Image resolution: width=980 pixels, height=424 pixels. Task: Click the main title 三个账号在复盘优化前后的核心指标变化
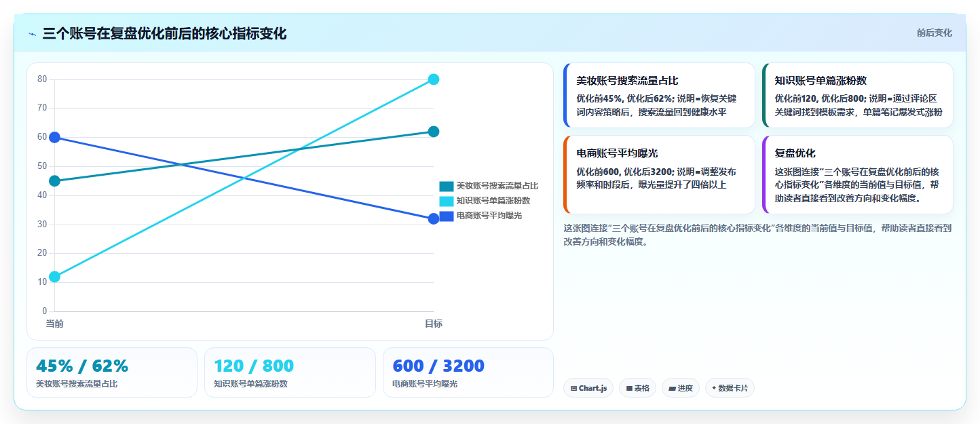164,34
